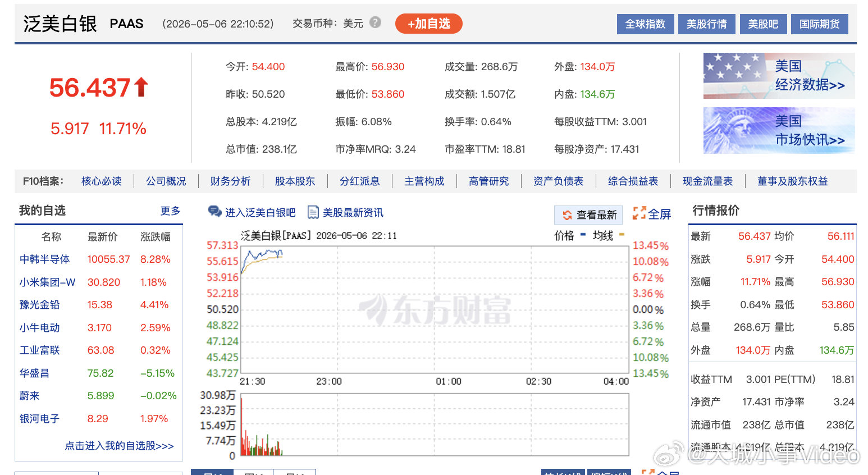Screen dimensions: 868x475
Task: Open 主营构成 F10 tab
Action: click(424, 181)
